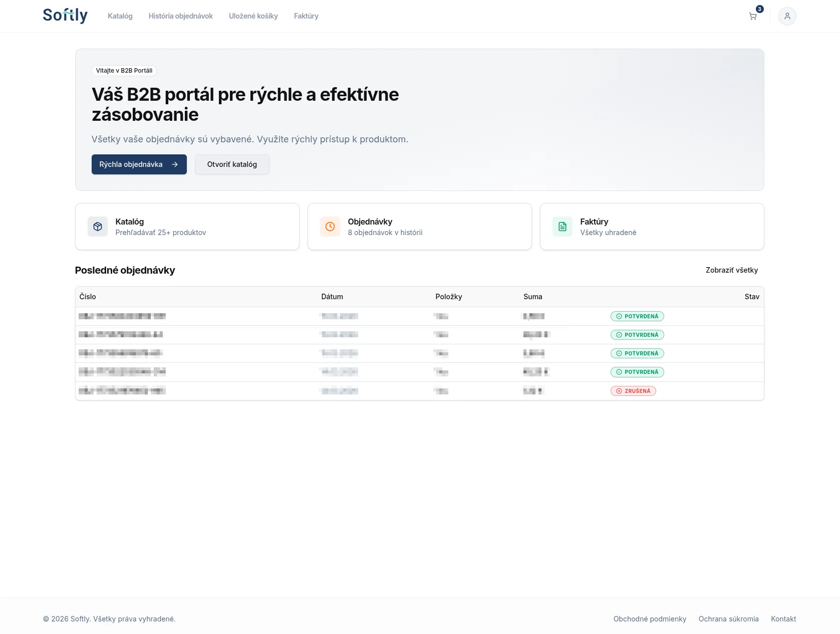Open Zobraziť všetky orders link

[732, 270]
